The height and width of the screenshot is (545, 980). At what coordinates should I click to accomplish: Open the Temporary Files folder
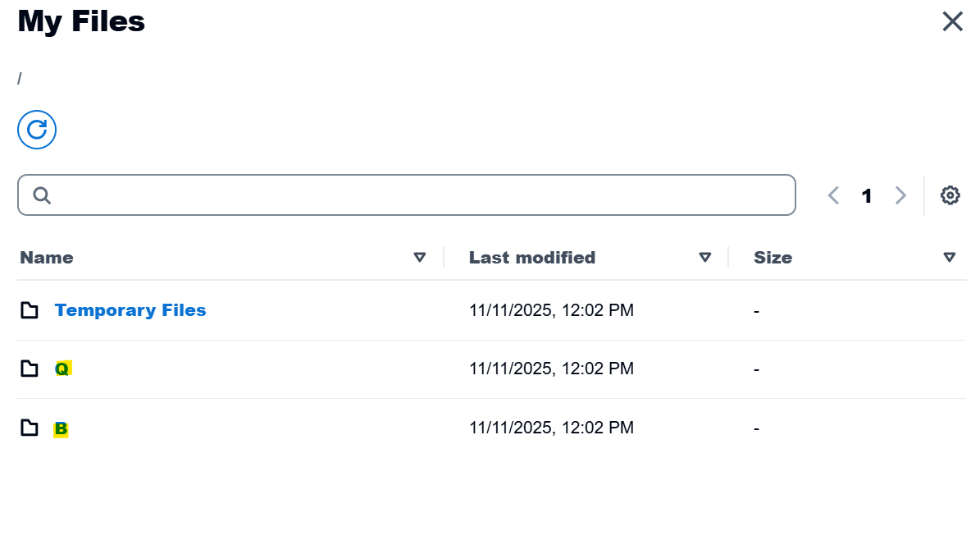tap(130, 310)
